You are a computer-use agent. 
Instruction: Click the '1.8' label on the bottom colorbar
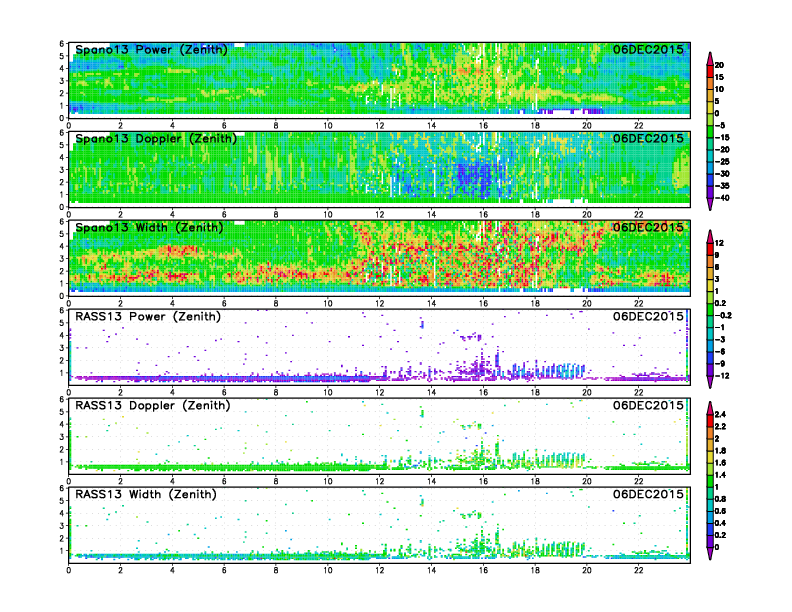tap(720, 450)
